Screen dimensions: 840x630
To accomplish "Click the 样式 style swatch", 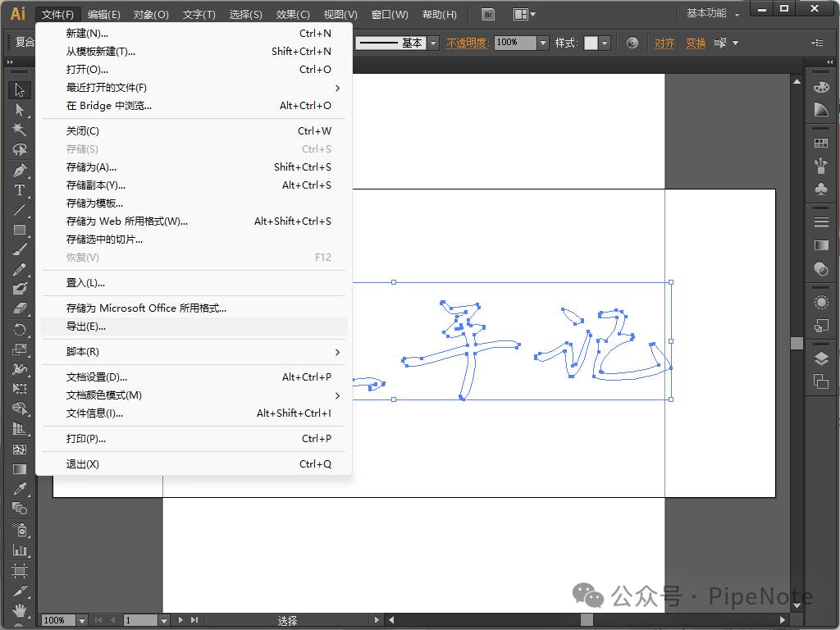I will point(591,43).
